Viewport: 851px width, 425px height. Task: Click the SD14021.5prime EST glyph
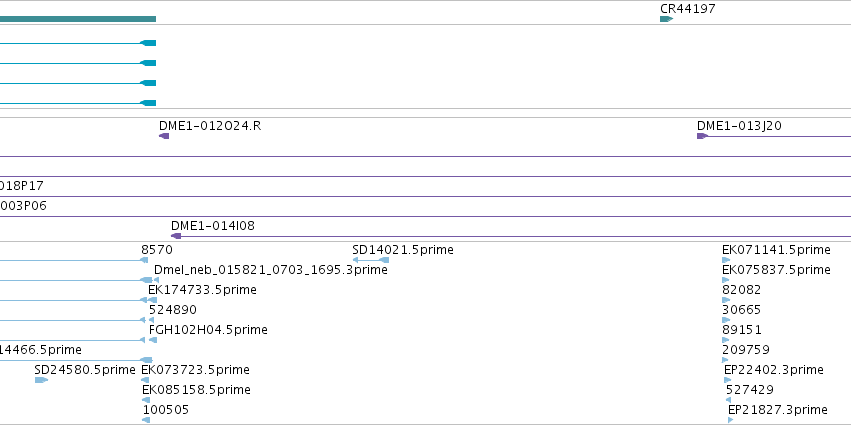coord(371,260)
